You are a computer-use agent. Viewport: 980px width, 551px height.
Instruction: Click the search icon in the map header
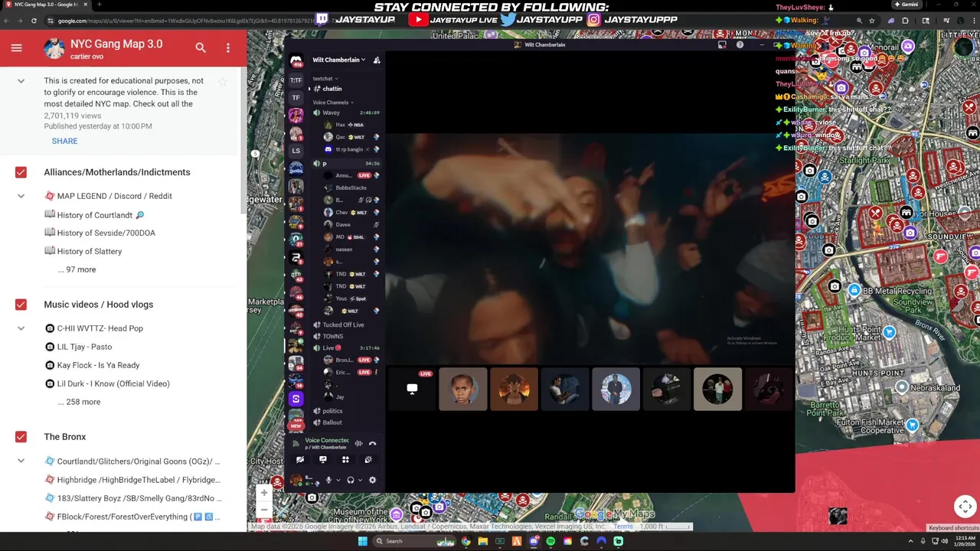201,47
